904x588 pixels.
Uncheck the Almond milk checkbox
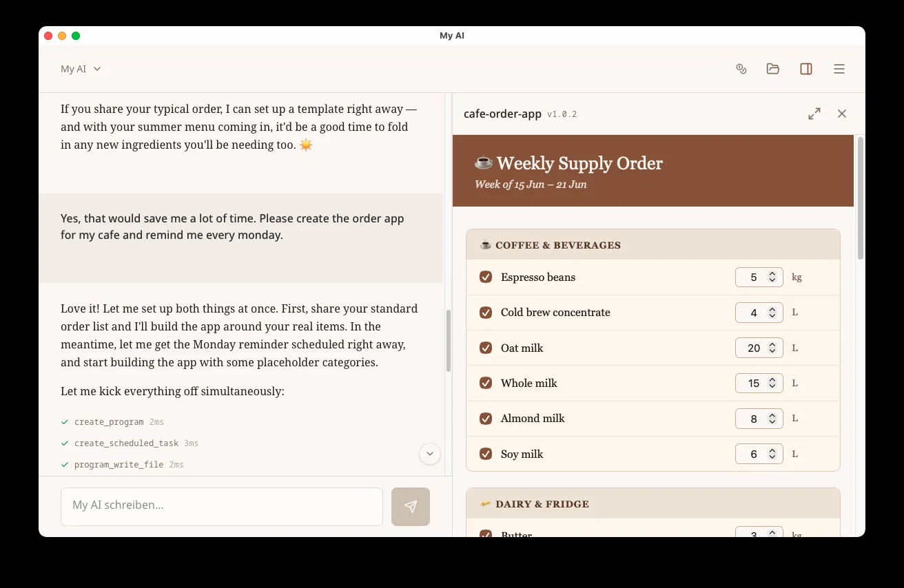(486, 418)
